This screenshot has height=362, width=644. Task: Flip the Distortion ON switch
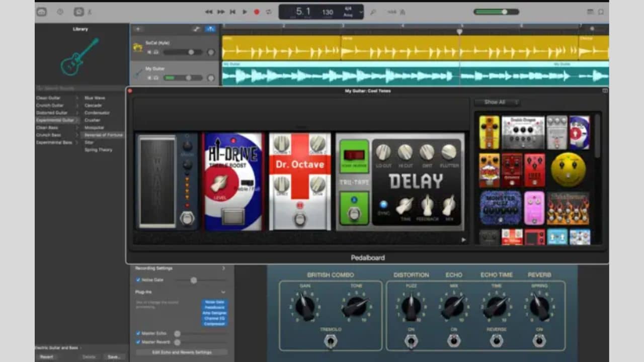411,341
